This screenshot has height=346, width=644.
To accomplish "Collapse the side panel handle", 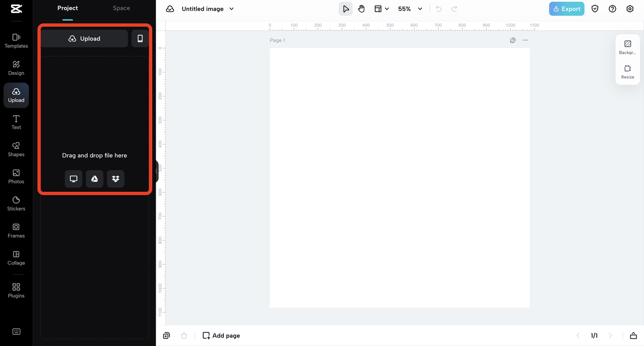I will (x=157, y=171).
